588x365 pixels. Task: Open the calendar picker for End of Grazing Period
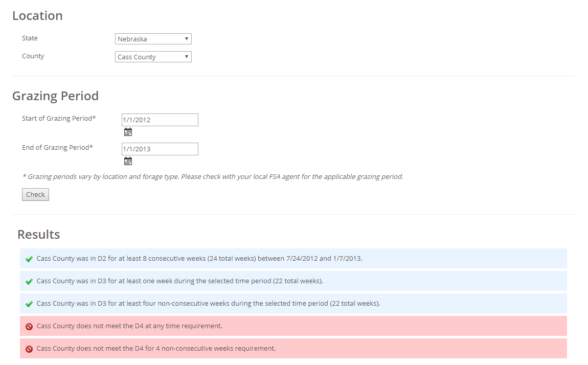click(128, 161)
